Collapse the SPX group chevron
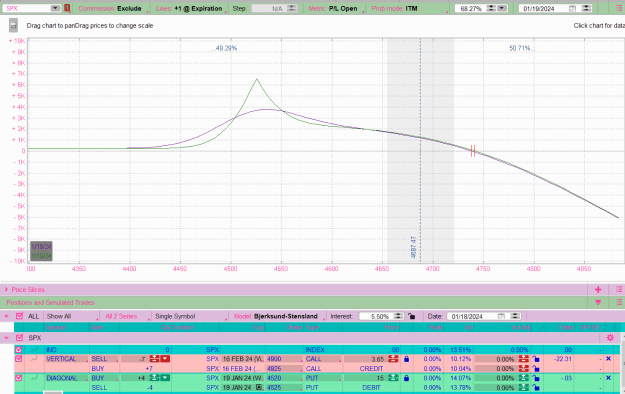This screenshot has width=625, height=394. pos(6,338)
